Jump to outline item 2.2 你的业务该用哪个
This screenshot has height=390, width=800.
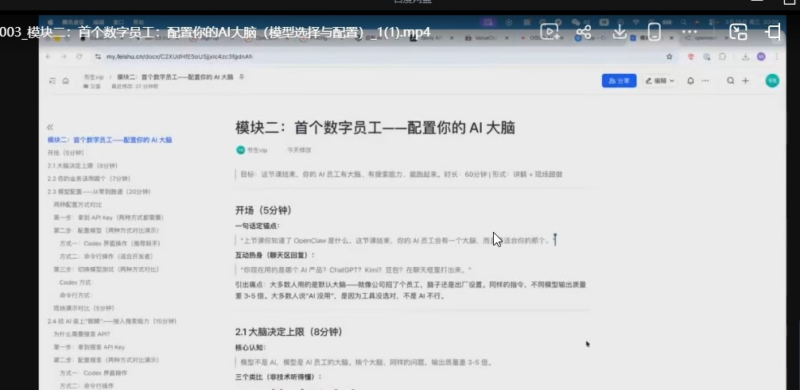89,179
